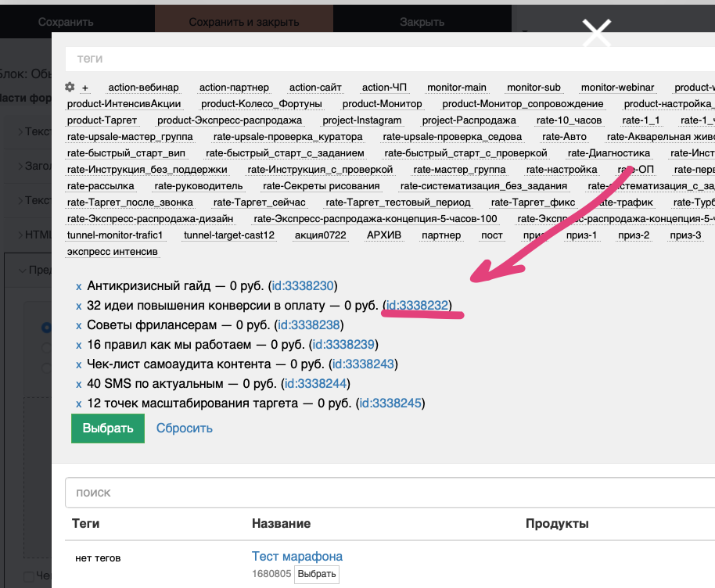Choose the «monitor-sub» tag

[x=534, y=88]
